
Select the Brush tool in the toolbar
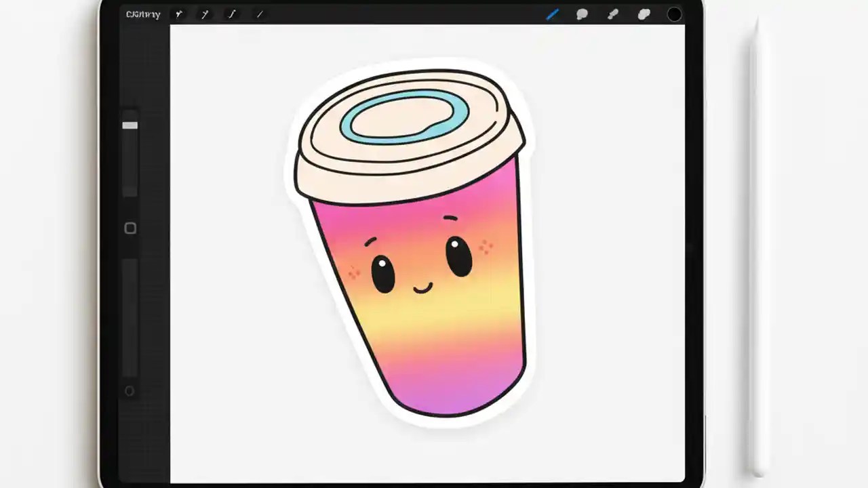click(x=553, y=14)
